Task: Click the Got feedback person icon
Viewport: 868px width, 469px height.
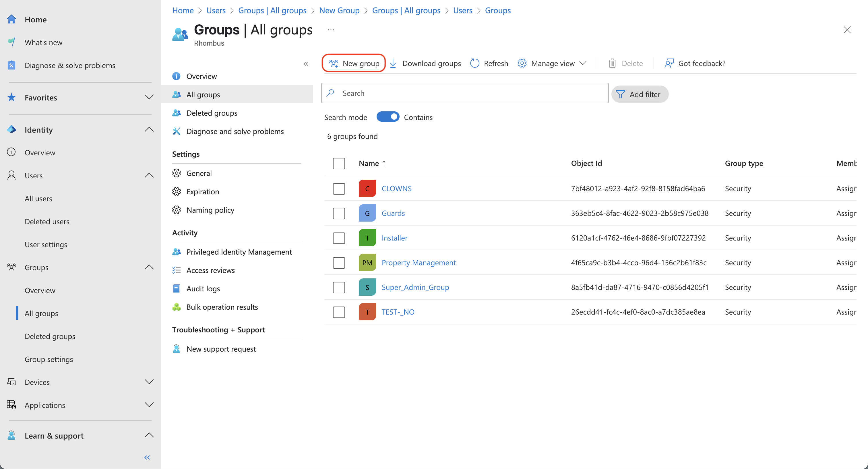Action: (669, 63)
